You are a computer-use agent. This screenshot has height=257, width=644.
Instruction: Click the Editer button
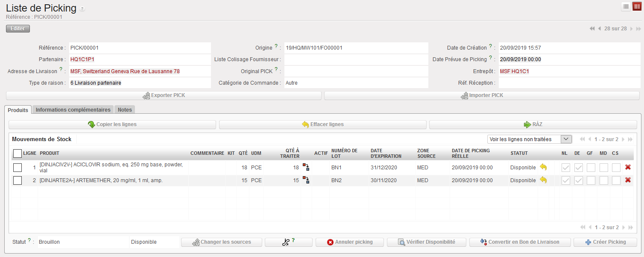point(18,29)
